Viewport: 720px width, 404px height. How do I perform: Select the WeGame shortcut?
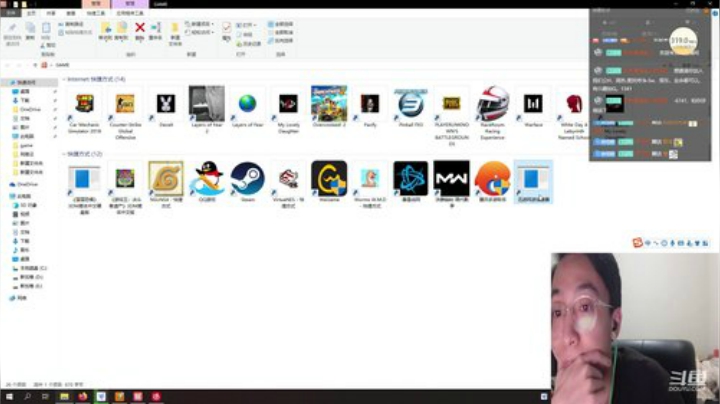(x=329, y=182)
